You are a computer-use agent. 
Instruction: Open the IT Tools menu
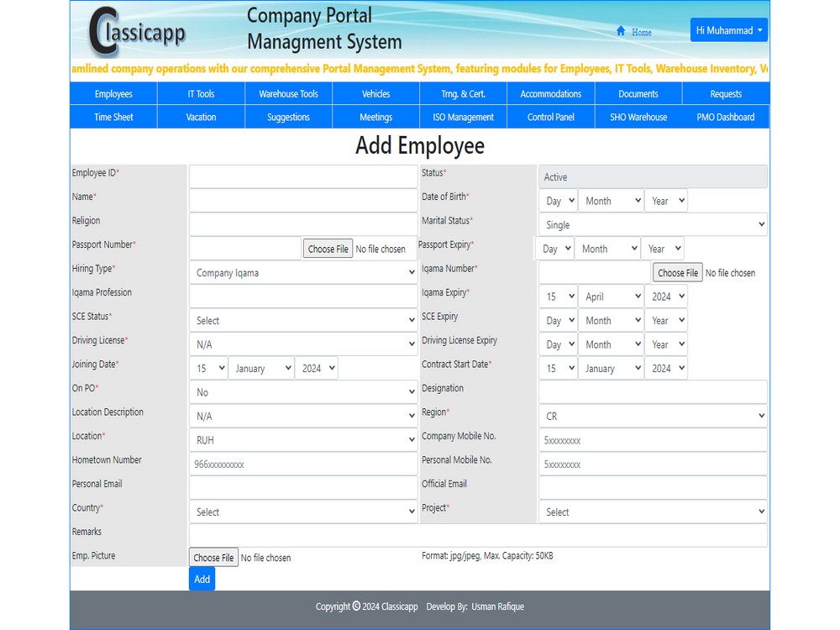point(201,94)
